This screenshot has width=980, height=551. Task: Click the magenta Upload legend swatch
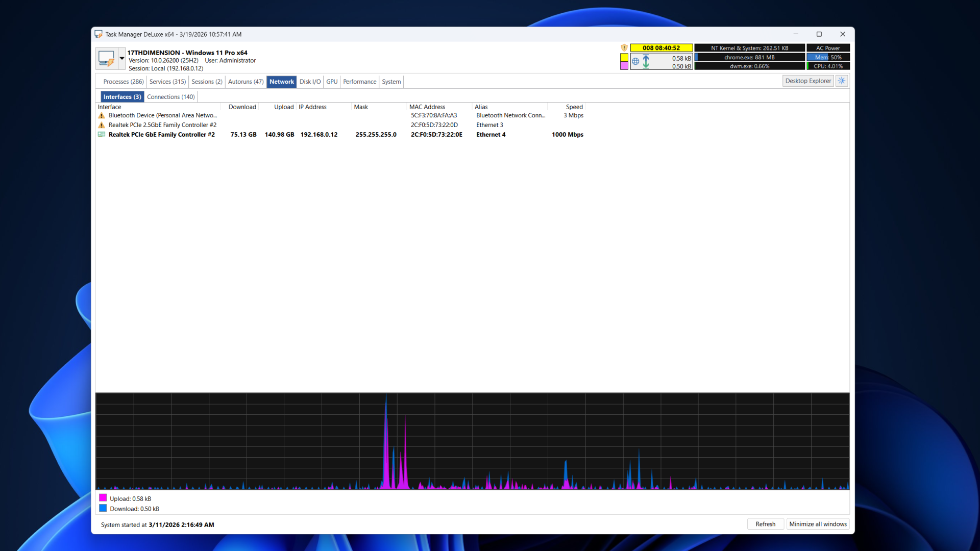103,498
